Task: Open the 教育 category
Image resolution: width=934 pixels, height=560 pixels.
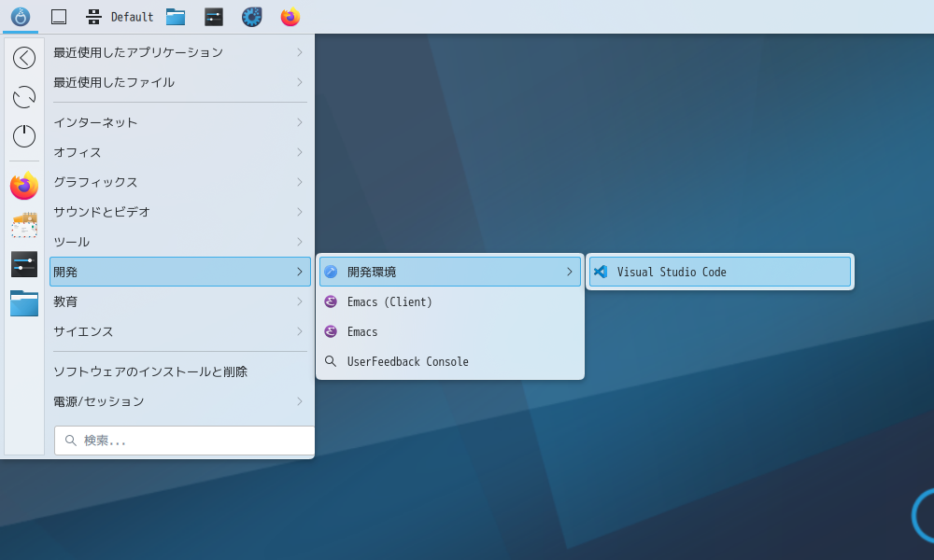Action: pos(179,301)
